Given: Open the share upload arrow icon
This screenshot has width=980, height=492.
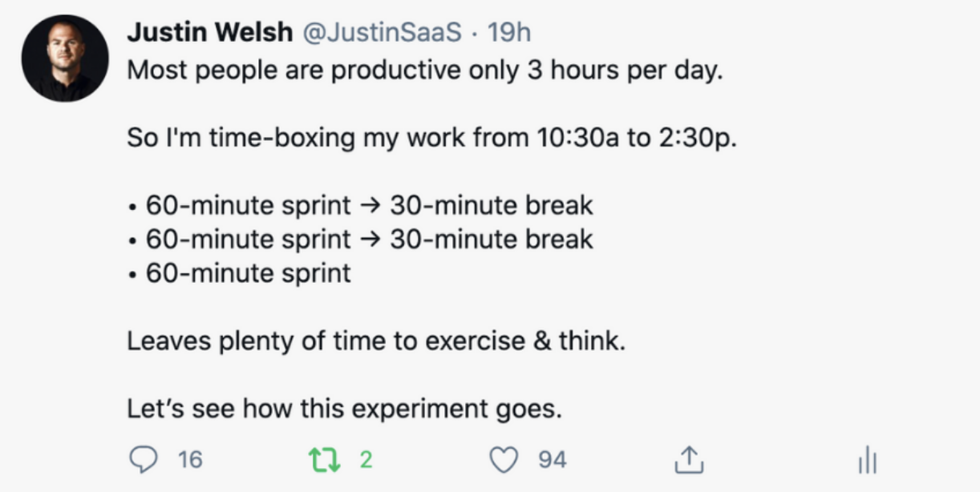Looking at the screenshot, I should coord(688,459).
